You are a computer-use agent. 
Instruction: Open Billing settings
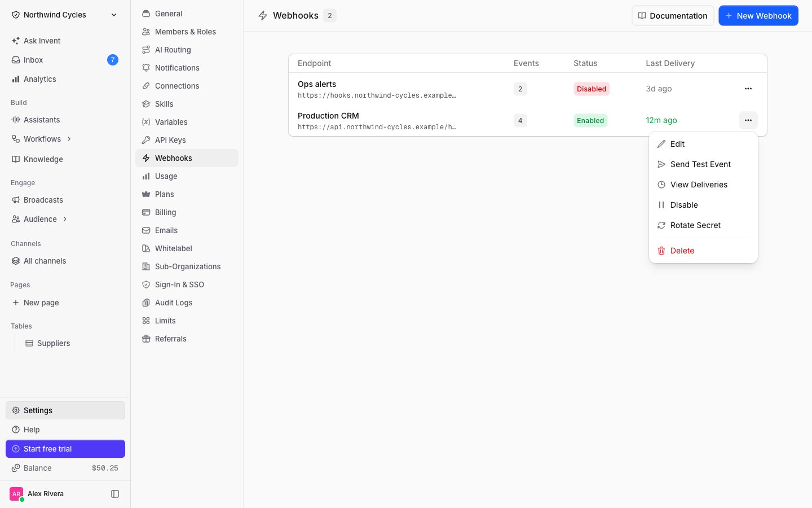tap(187, 212)
